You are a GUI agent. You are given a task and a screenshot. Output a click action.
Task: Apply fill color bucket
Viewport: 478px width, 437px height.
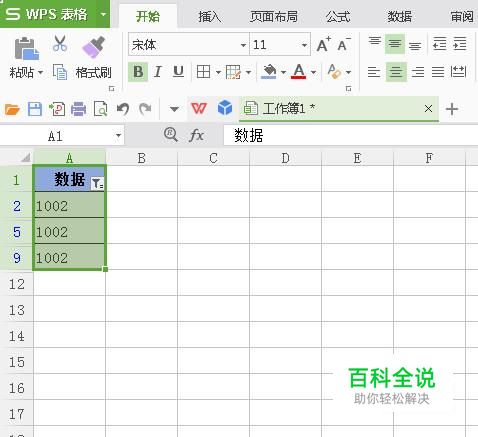coord(269,72)
